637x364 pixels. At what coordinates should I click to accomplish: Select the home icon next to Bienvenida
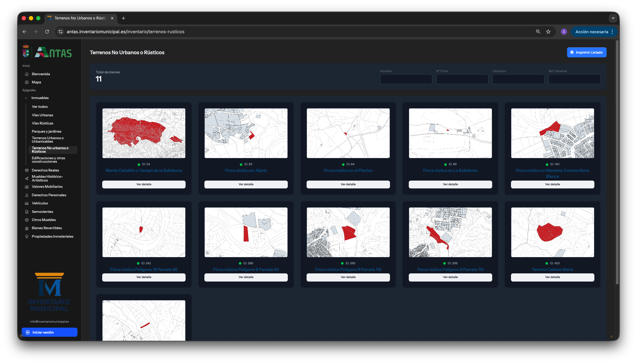click(x=27, y=74)
